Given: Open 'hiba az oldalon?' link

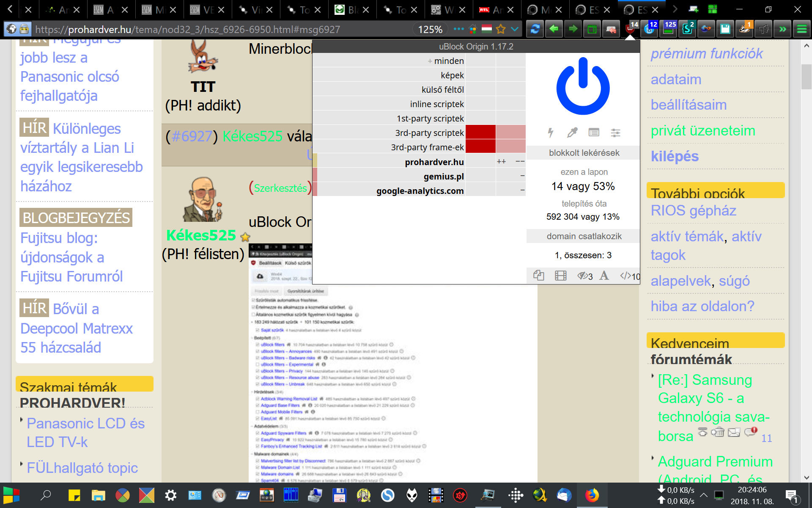Looking at the screenshot, I should (702, 306).
